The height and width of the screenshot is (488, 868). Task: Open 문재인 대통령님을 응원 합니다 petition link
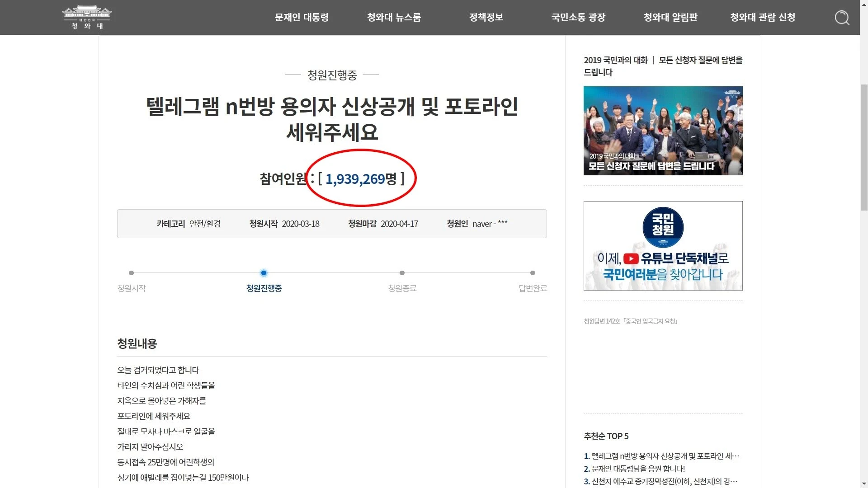point(634,469)
